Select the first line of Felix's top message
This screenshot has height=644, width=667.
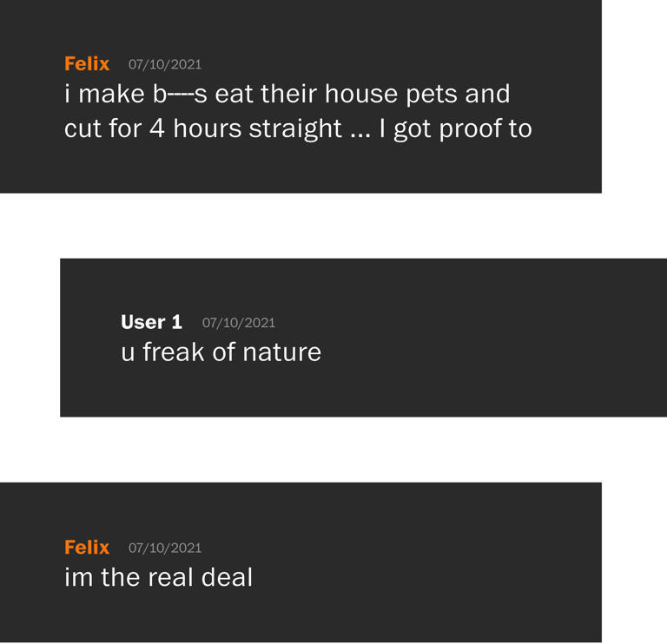coord(287,94)
